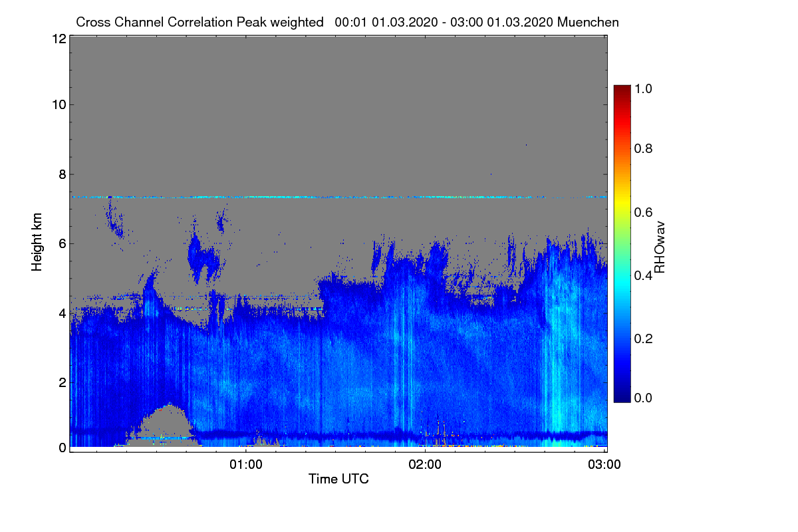Screen dimensions: 798x532
Task: Click the 10 km height tick label
Action: click(58, 104)
